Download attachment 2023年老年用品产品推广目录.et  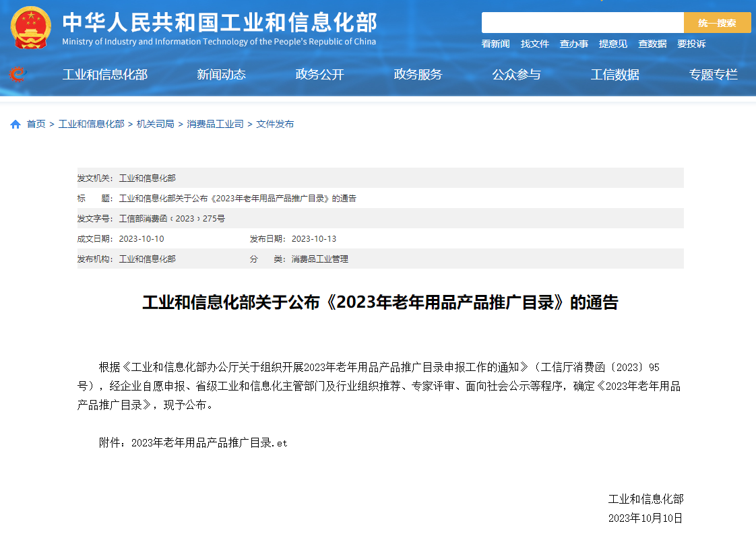pyautogui.click(x=209, y=443)
